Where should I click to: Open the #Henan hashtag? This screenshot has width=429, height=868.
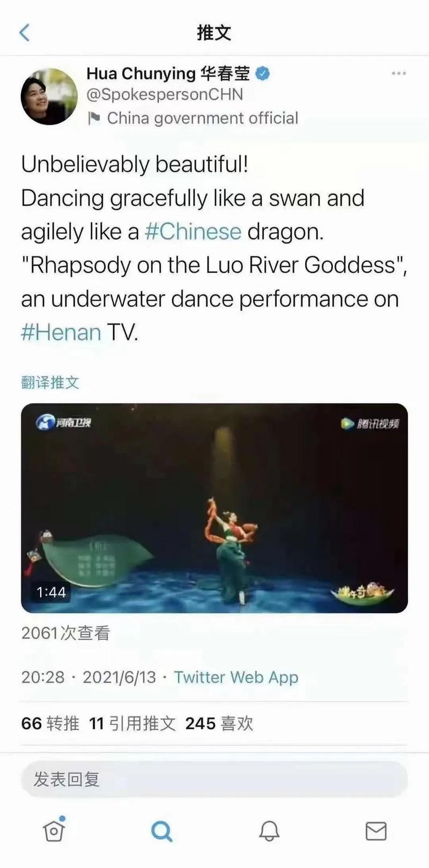pyautogui.click(x=61, y=332)
